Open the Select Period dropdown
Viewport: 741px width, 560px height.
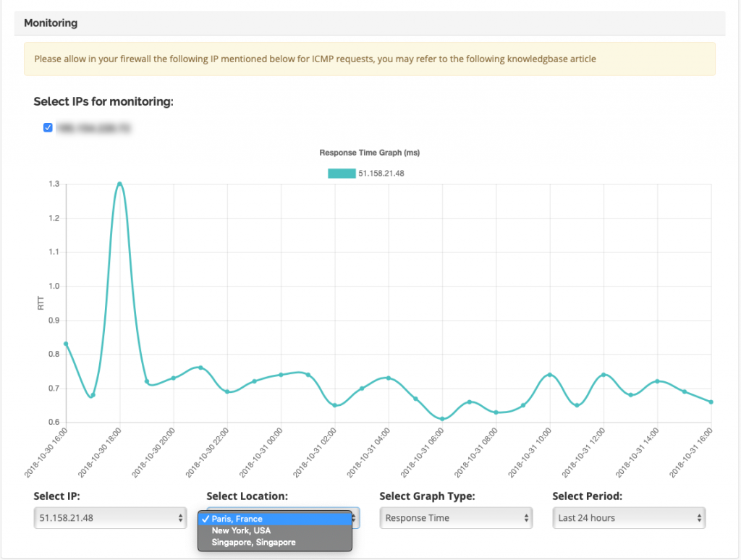pyautogui.click(x=629, y=518)
